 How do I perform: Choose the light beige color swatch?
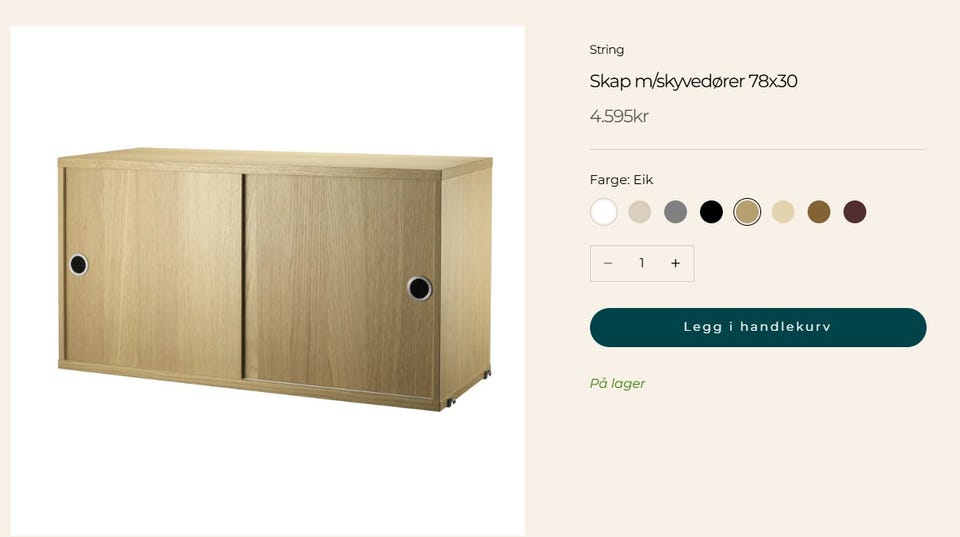point(639,212)
